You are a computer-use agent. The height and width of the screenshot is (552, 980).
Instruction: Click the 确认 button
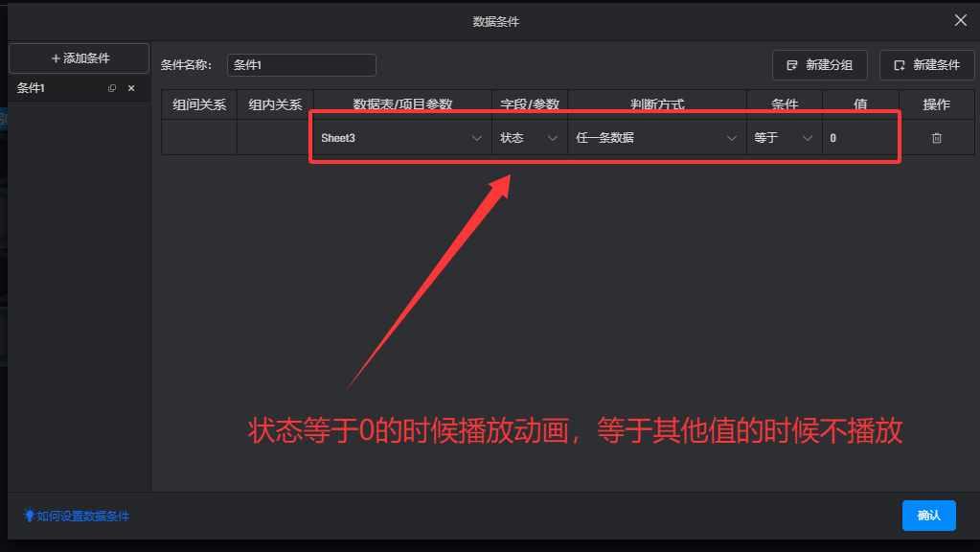point(928,516)
